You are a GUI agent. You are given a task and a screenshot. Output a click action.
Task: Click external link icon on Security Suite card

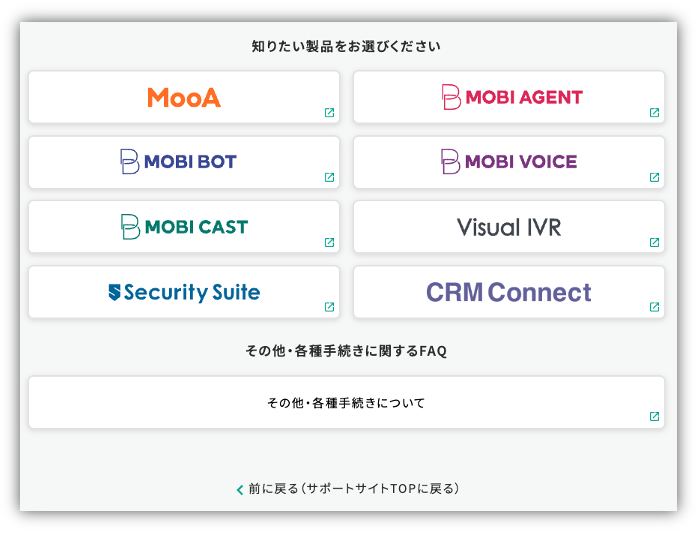click(329, 307)
